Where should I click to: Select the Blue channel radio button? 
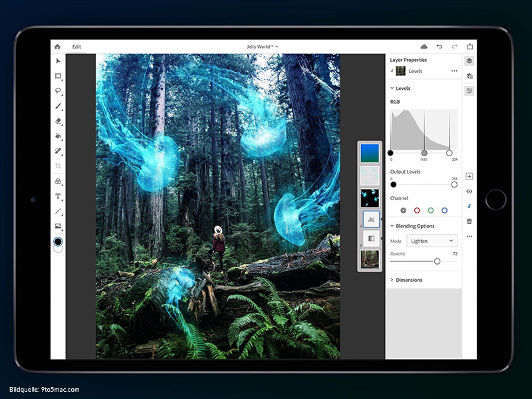pos(444,211)
